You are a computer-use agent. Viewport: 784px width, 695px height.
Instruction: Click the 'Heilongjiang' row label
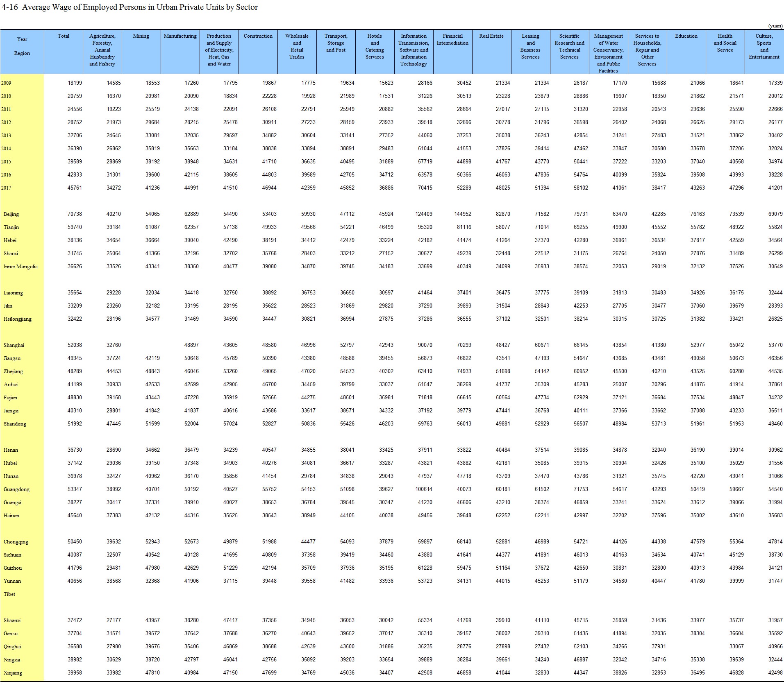pyautogui.click(x=17, y=319)
